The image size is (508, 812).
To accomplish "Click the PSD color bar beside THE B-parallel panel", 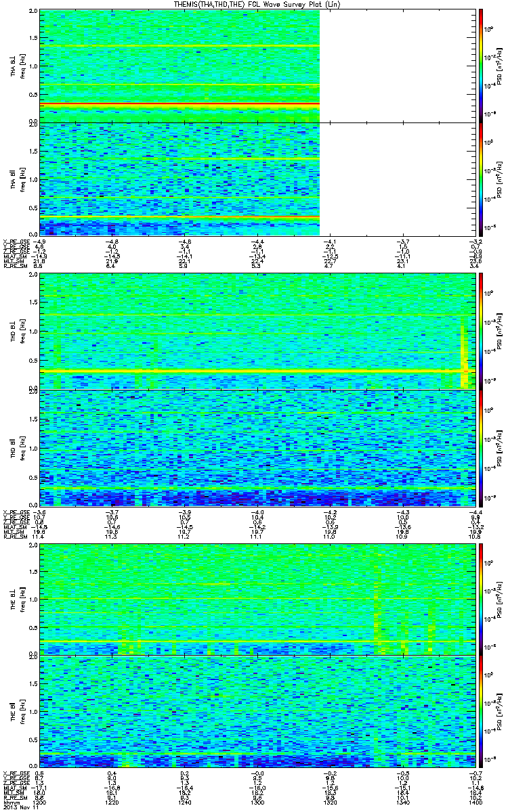I will click(x=482, y=712).
